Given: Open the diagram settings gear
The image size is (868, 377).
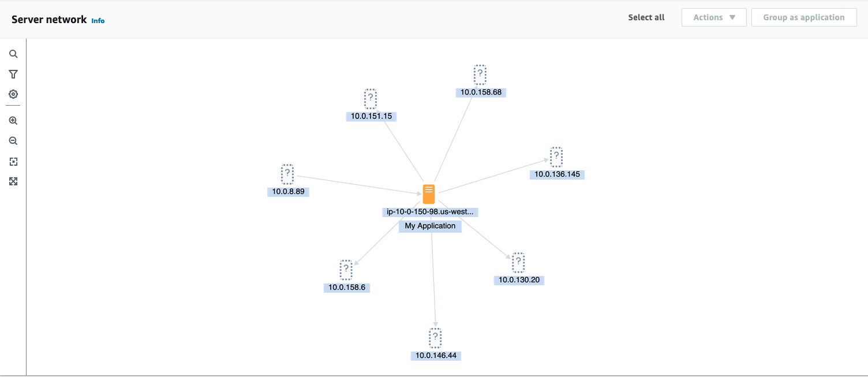Looking at the screenshot, I should point(13,94).
